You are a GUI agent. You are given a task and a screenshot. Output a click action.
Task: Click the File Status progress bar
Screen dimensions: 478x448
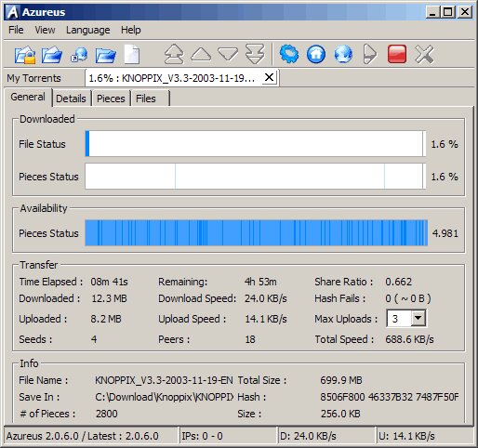256,144
